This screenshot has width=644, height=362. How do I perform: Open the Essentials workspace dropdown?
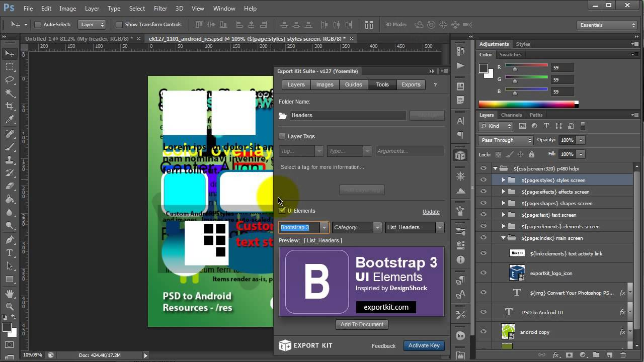pyautogui.click(x=606, y=25)
